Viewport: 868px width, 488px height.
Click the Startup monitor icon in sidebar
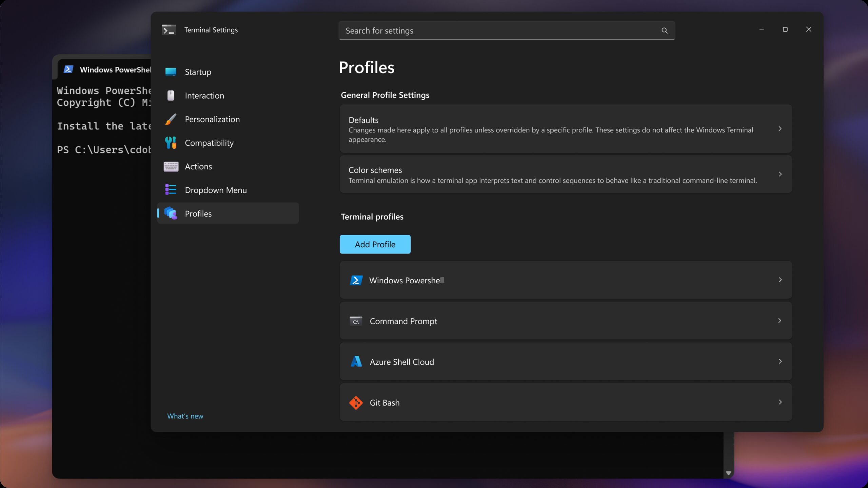point(171,72)
